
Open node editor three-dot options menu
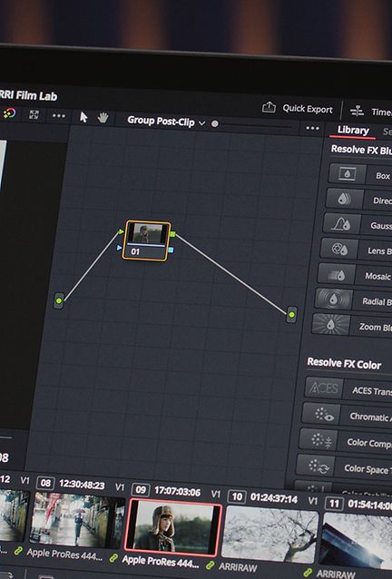pyautogui.click(x=312, y=128)
